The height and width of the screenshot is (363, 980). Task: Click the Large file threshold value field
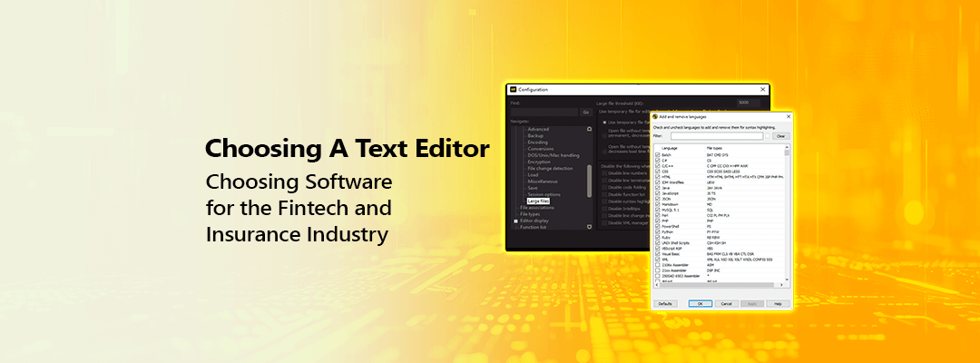pyautogui.click(x=748, y=103)
